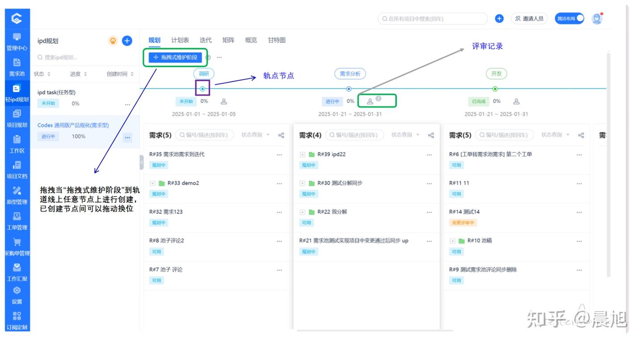Open 设置 in the sidebar
Image resolution: width=644 pixels, height=345 pixels.
(17, 295)
